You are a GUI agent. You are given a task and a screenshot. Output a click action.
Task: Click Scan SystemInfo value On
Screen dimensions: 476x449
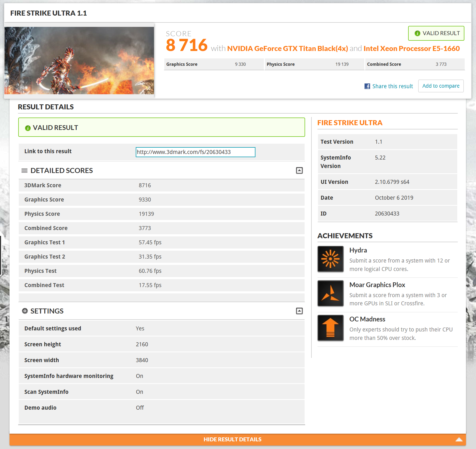(x=139, y=392)
